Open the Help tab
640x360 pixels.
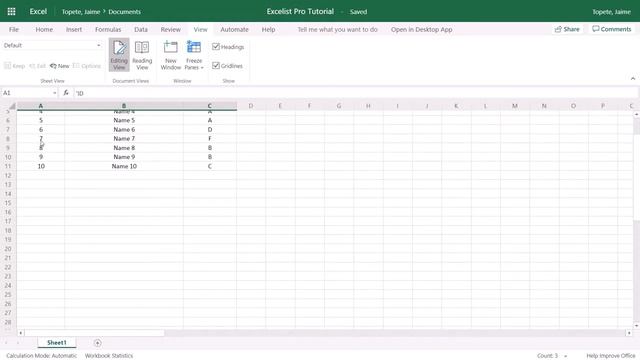point(268,29)
